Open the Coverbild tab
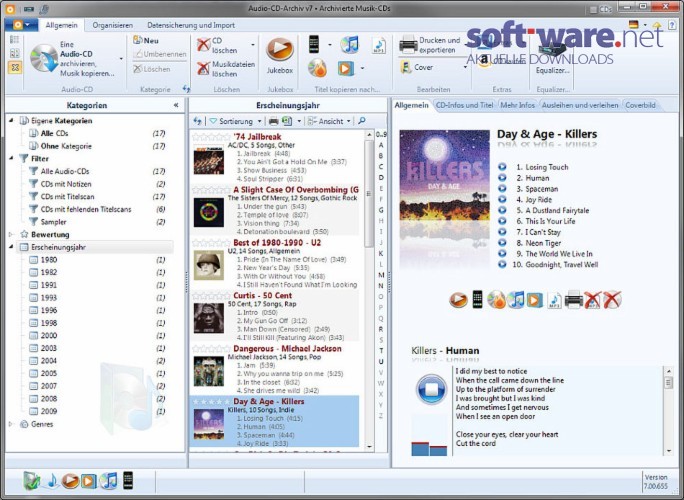 [x=640, y=105]
